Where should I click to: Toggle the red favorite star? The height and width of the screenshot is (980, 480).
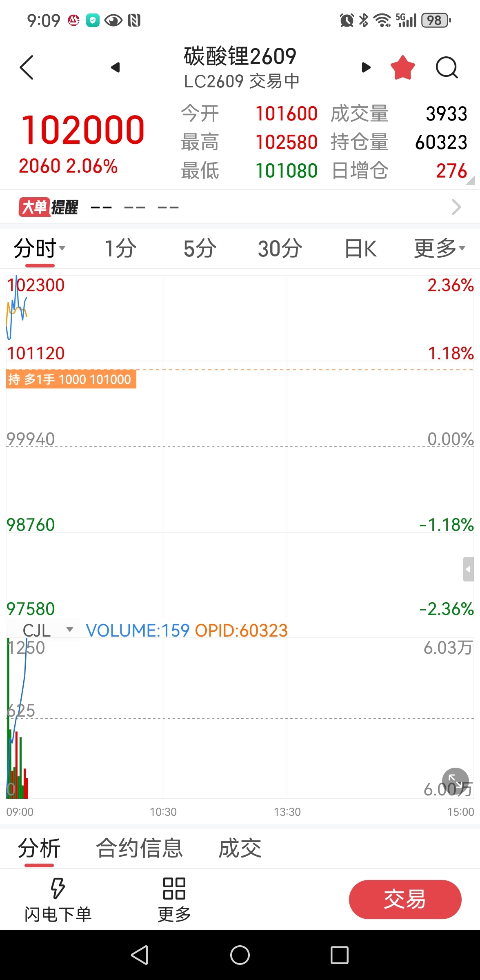point(403,67)
